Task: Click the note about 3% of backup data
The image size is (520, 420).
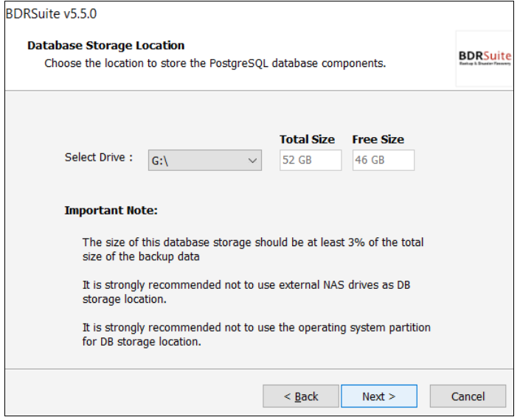Action: point(253,249)
